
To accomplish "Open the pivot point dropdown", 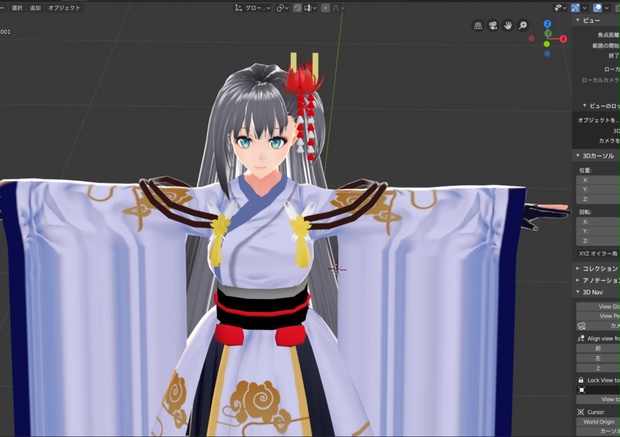I will point(282,8).
